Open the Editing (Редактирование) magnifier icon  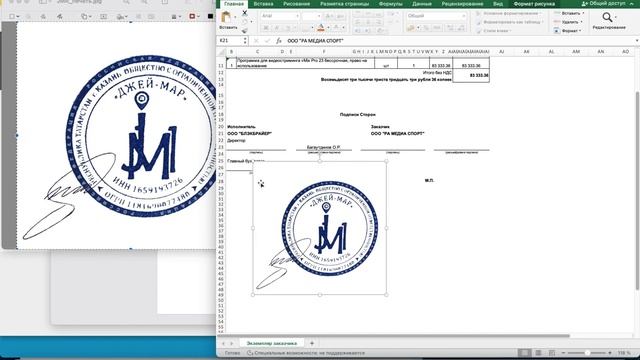[x=607, y=17]
